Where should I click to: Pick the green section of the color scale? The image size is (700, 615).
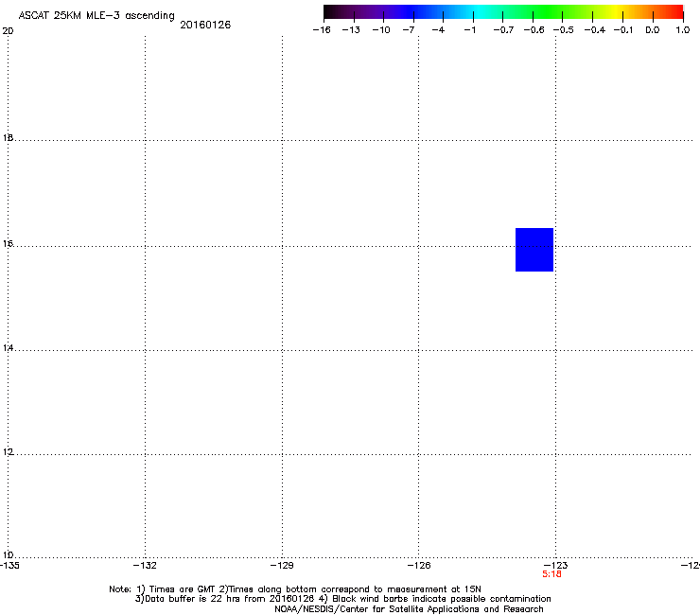click(549, 12)
